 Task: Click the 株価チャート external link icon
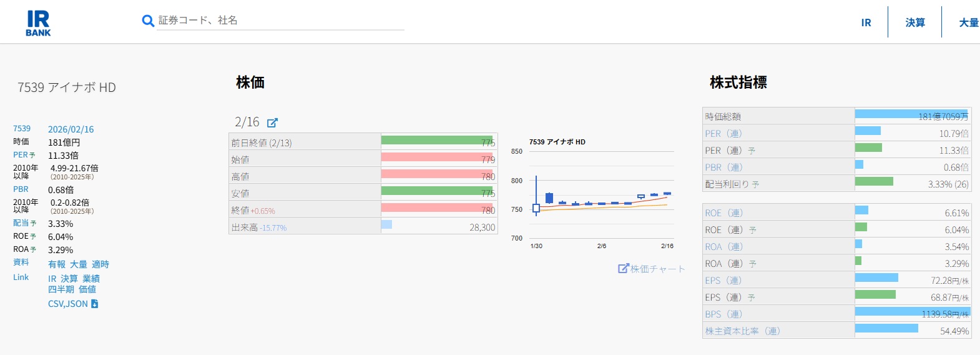(x=623, y=268)
